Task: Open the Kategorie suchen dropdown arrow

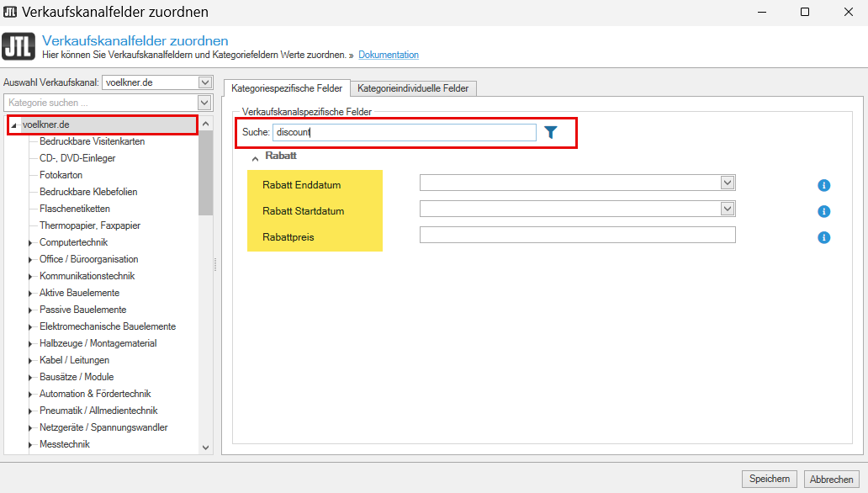Action: point(204,103)
